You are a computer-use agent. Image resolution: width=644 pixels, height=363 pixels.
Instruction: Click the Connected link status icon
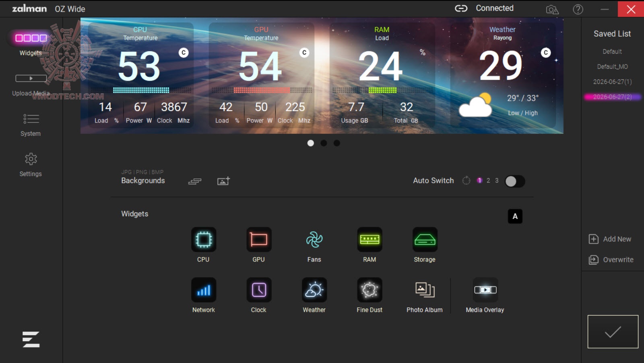pos(461,8)
